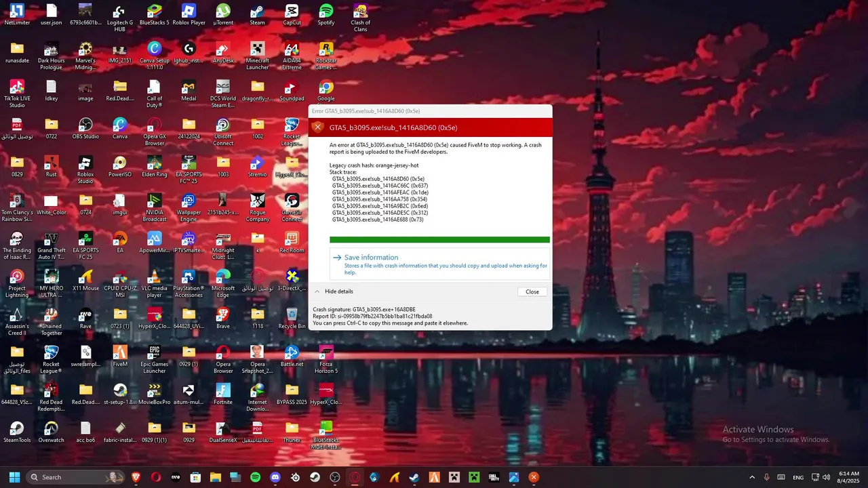Collapse Hide details expander
Viewport: 868px width, 488px height.
[333, 291]
